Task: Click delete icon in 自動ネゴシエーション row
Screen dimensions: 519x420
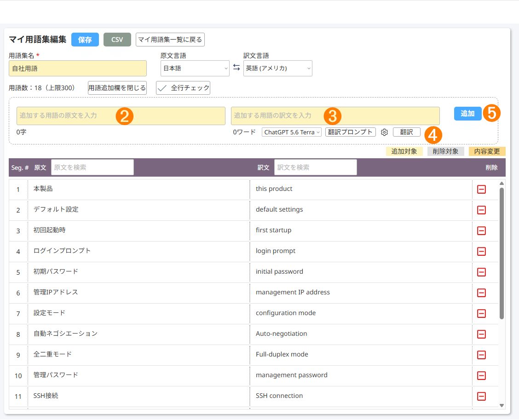Action: pos(481,334)
